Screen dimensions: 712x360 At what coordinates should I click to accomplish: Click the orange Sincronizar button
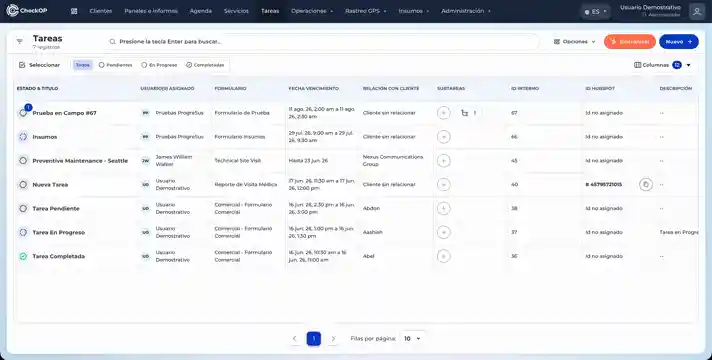pyautogui.click(x=630, y=42)
